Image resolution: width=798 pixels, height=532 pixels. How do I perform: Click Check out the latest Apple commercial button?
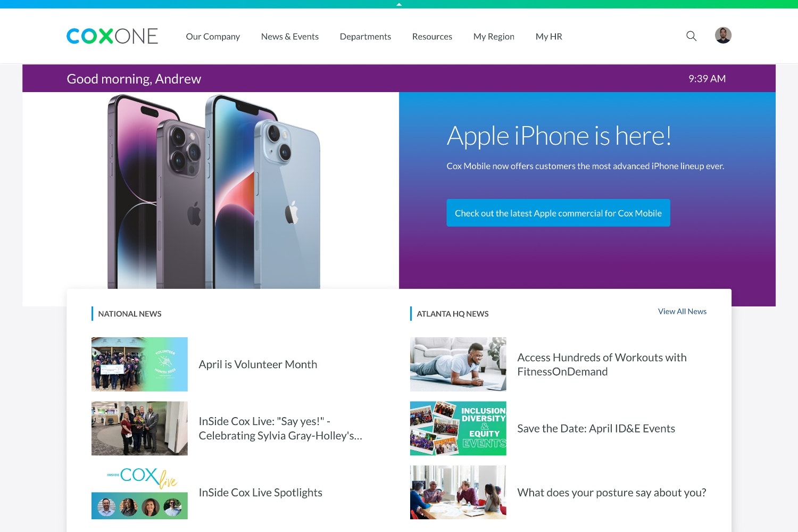click(558, 213)
